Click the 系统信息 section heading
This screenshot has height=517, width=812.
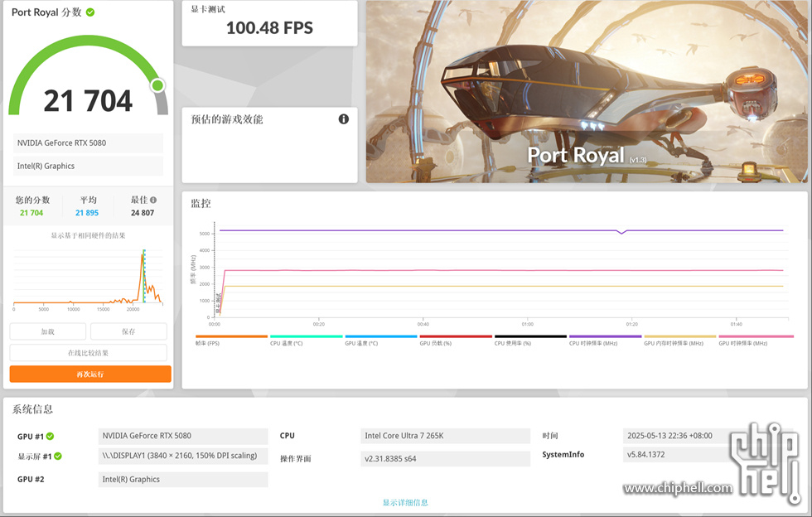32,409
